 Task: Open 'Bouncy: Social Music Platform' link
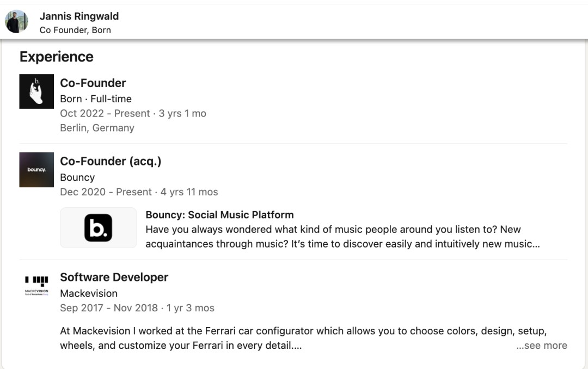[x=219, y=215]
